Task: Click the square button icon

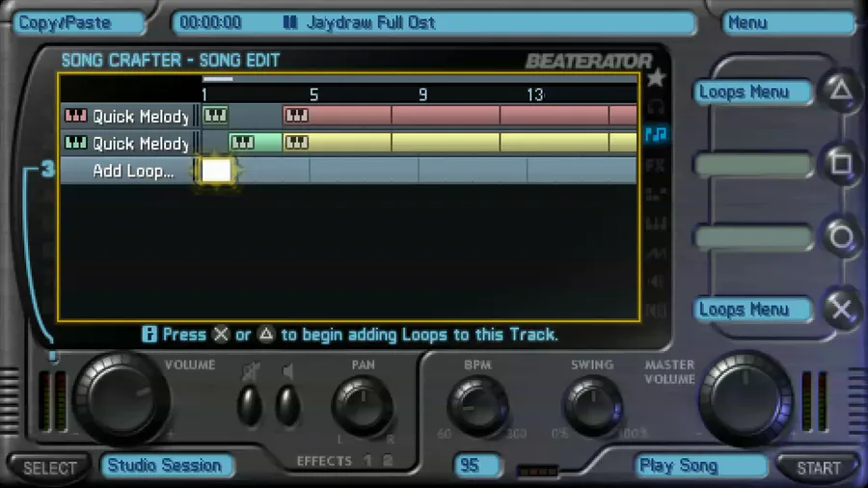Action: (841, 164)
